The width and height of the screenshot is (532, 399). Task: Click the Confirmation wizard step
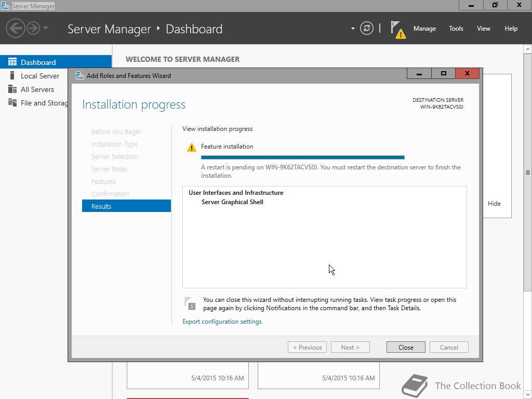110,194
